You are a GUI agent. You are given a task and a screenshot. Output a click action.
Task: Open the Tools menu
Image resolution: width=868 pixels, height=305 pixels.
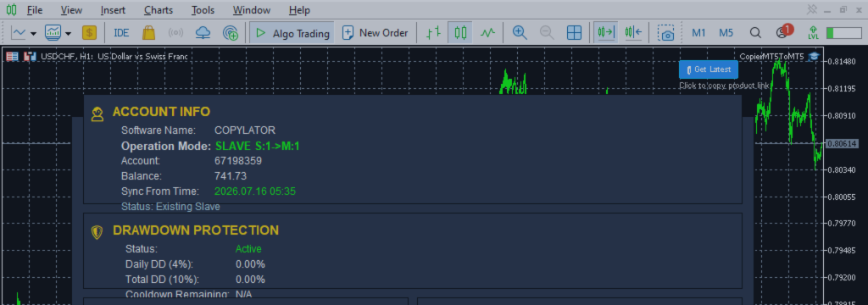point(203,10)
